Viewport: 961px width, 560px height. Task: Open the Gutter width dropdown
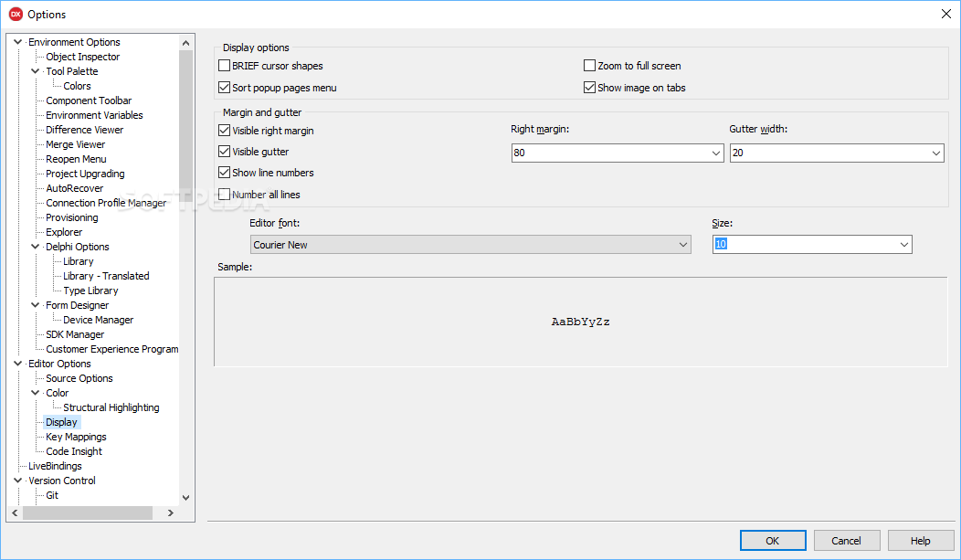tap(935, 153)
